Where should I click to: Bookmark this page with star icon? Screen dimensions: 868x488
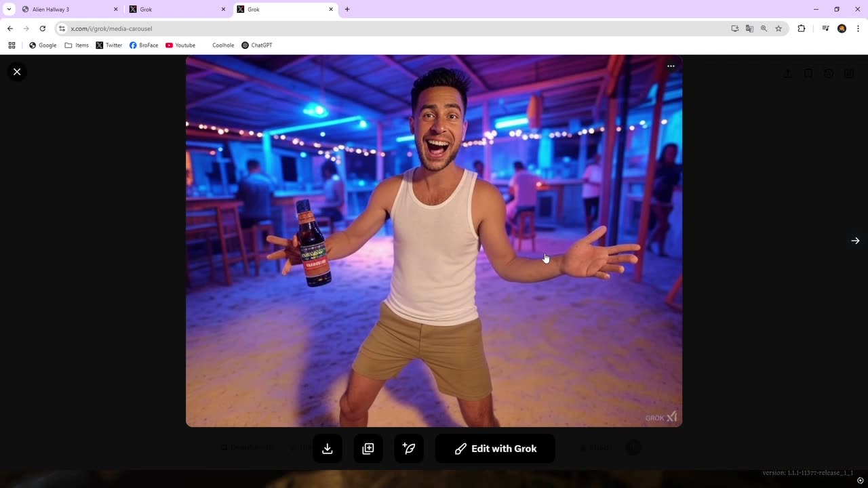[778, 28]
